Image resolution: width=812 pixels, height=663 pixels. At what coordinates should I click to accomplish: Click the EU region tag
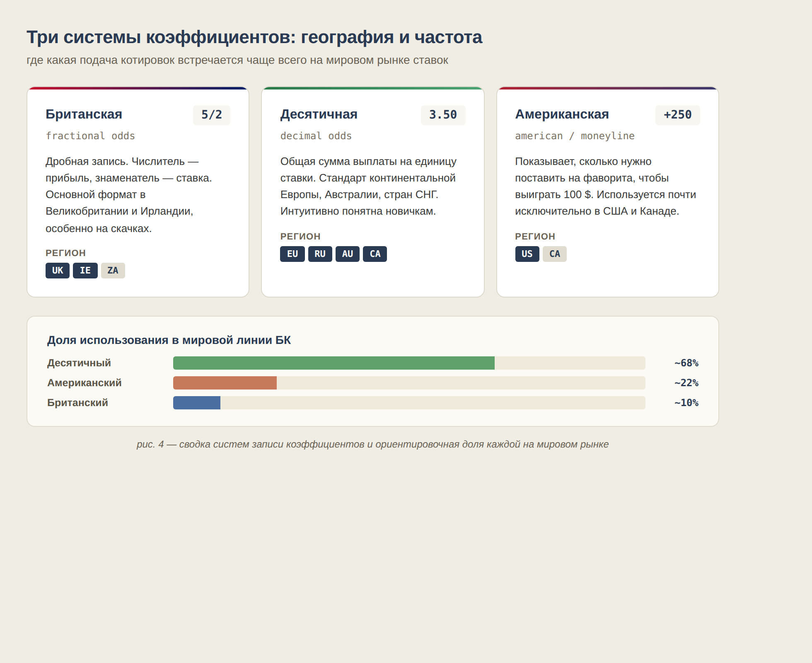pyautogui.click(x=292, y=254)
